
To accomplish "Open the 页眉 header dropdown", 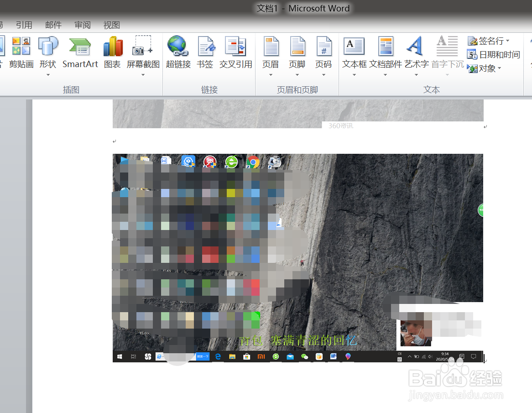I will 271,56.
